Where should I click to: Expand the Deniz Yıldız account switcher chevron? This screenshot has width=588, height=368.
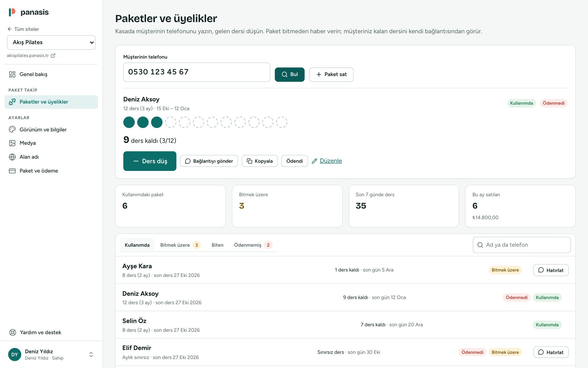(91, 354)
